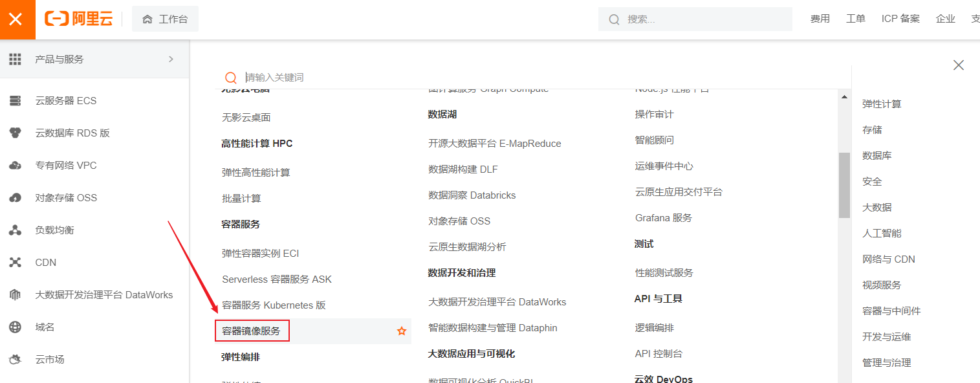Jump to 容器与中间件 category
The width and height of the screenshot is (980, 383).
(891, 311)
